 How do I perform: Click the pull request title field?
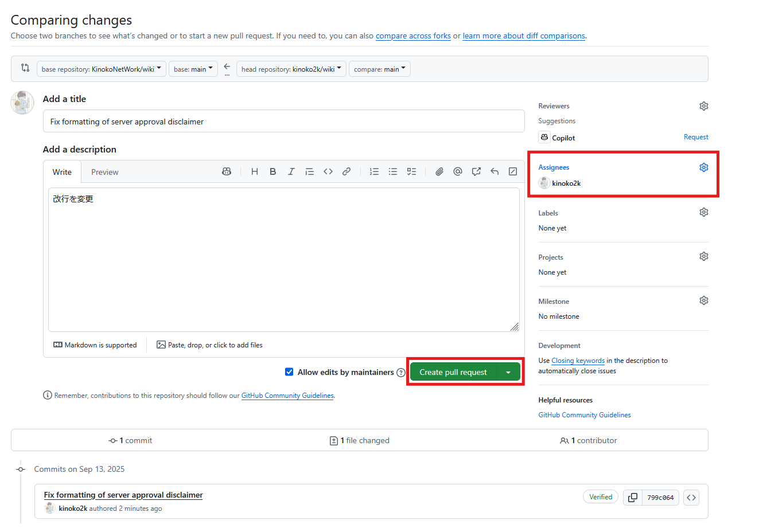point(283,122)
